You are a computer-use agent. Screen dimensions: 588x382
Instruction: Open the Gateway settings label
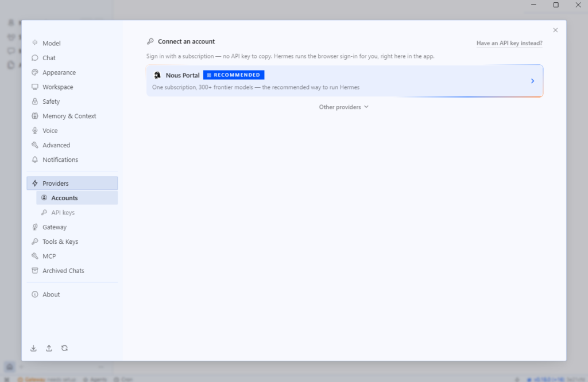click(55, 227)
